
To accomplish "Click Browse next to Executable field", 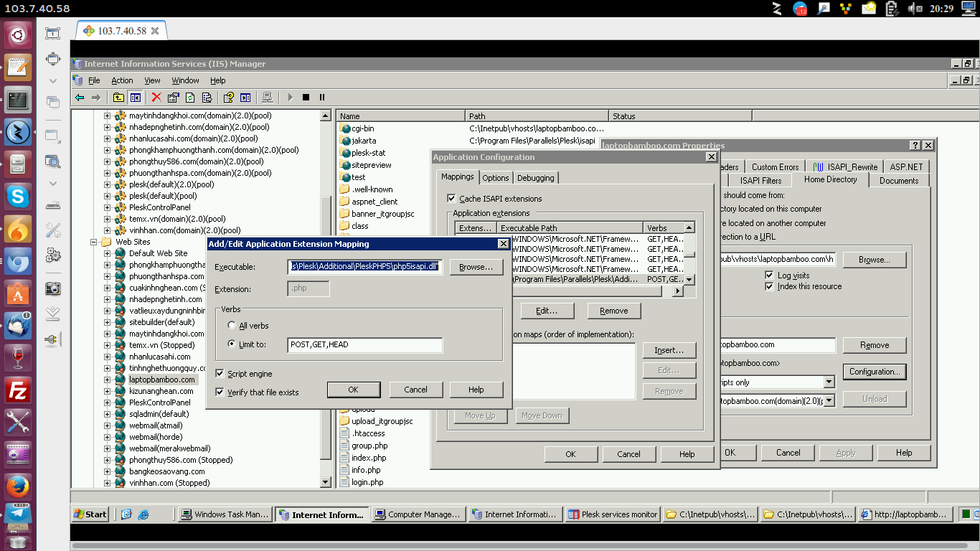I will (476, 267).
